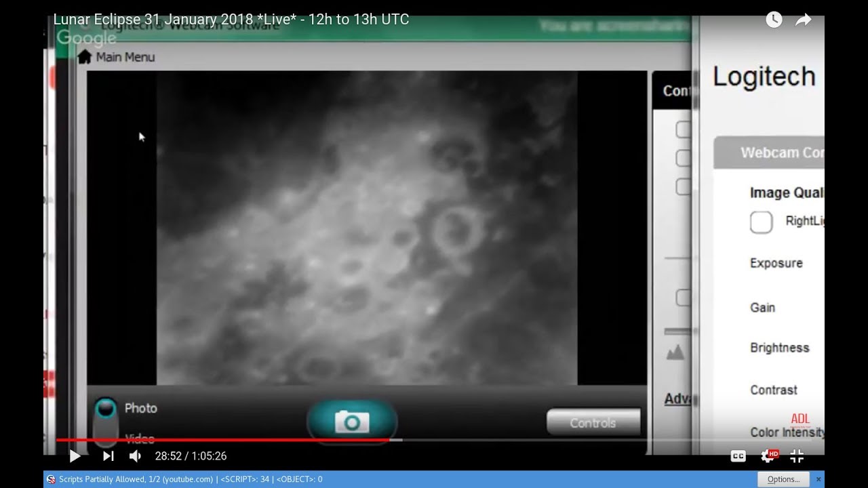This screenshot has height=488, width=868.
Task: Click the Main Menu home icon
Action: pos(84,57)
